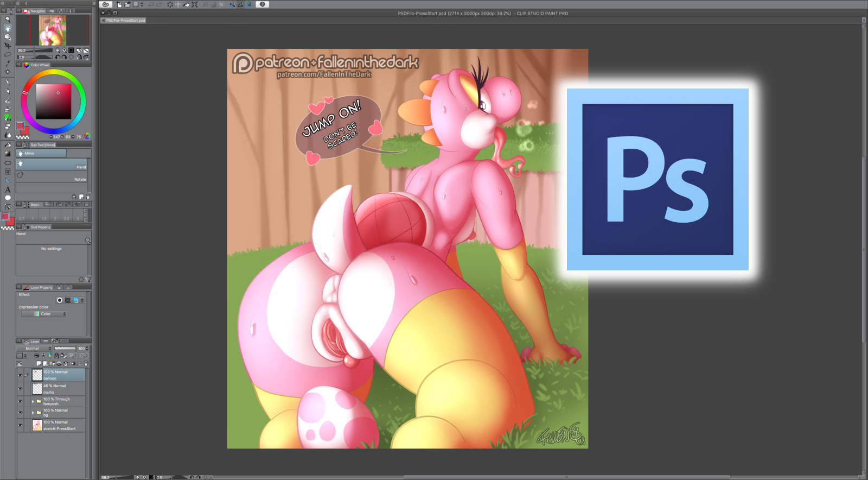The width and height of the screenshot is (868, 480).
Task: Open the blending mode Normal dropdown
Action: click(x=35, y=349)
